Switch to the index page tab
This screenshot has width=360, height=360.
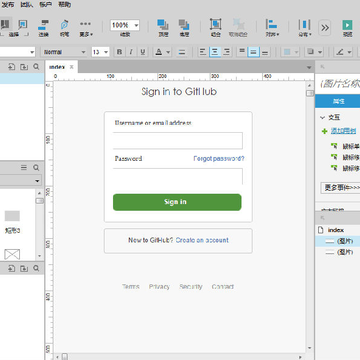(x=57, y=67)
